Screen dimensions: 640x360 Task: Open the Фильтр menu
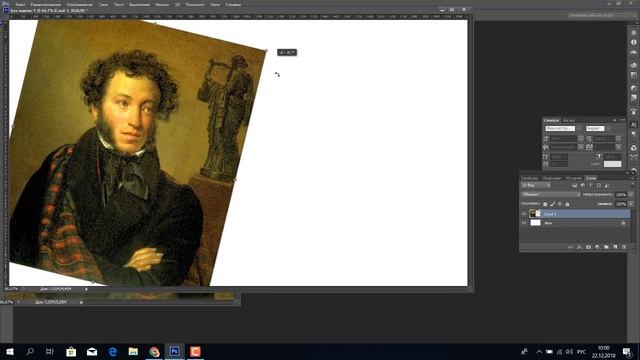162,4
